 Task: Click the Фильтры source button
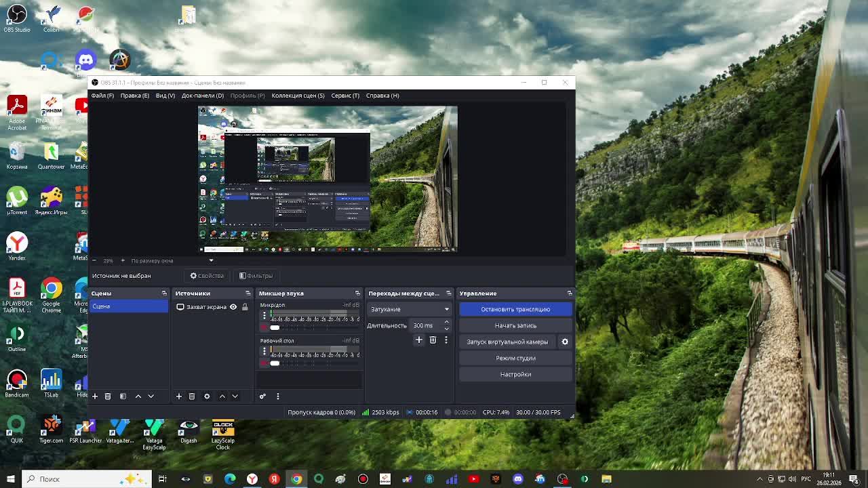coord(256,276)
